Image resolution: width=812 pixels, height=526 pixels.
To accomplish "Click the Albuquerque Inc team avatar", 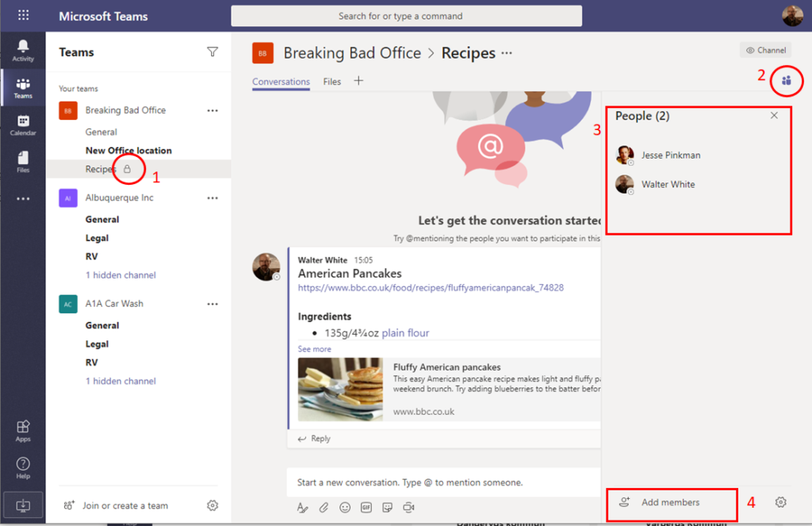I will pos(68,198).
